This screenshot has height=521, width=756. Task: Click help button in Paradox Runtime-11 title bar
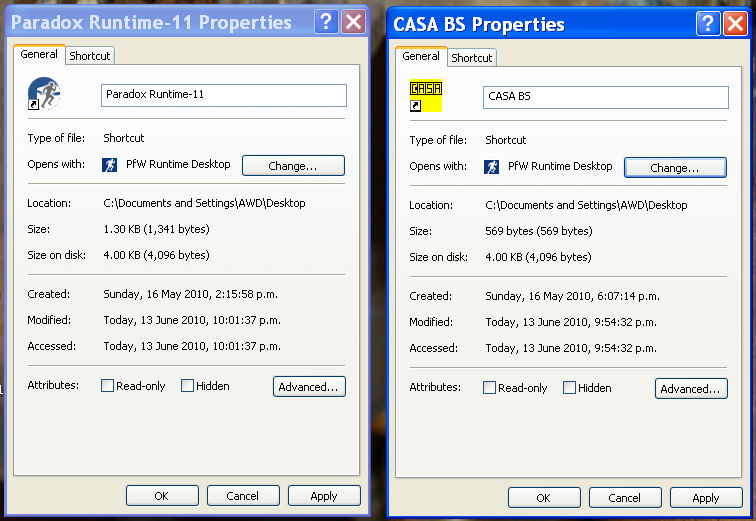coord(326,22)
